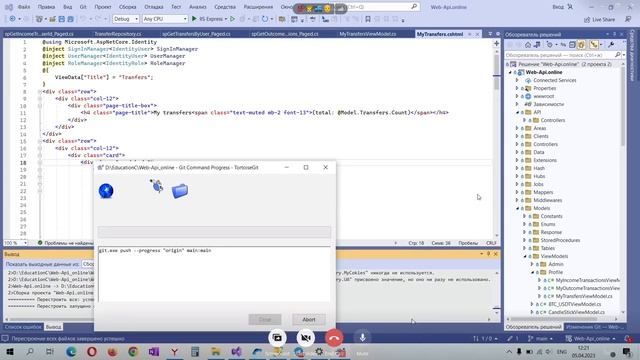640x360 pixels.
Task: Open Visual Studio from the taskbar
Action: 236,351
